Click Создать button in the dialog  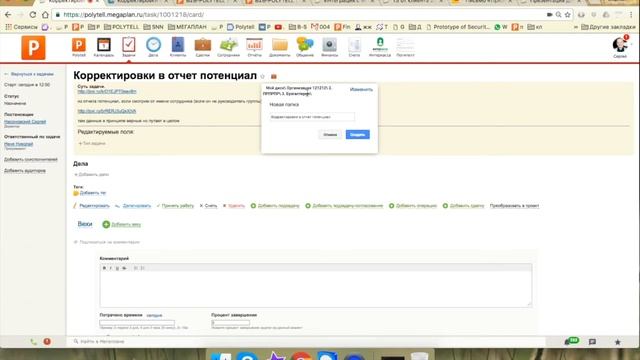pos(358,134)
